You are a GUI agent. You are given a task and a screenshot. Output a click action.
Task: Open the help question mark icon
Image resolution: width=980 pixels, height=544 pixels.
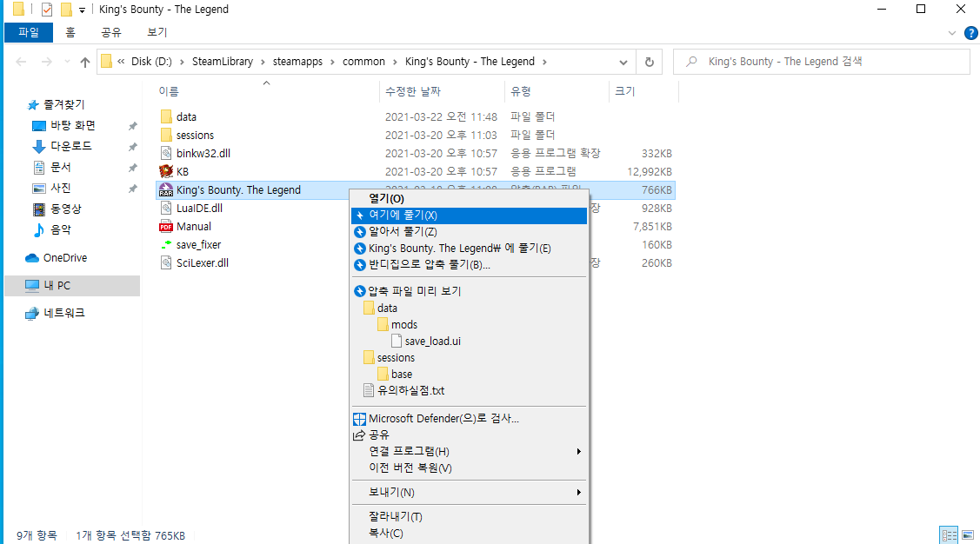click(970, 33)
